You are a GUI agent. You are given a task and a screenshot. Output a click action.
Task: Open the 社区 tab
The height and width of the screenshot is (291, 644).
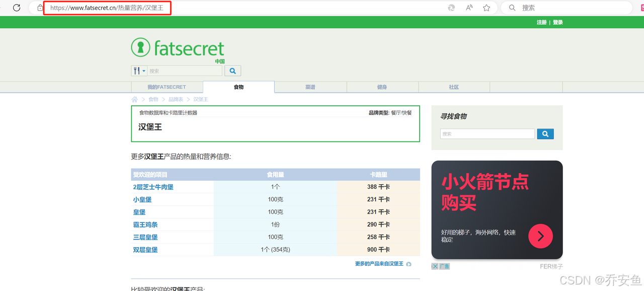point(454,87)
